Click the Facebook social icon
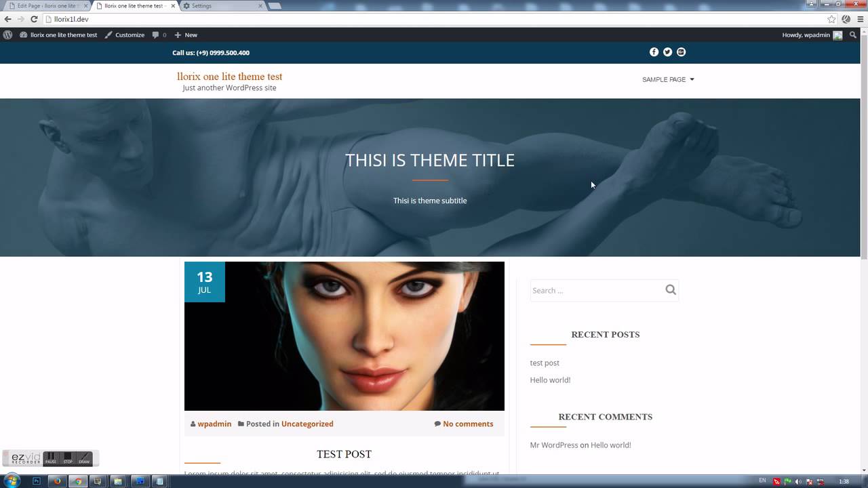 point(654,52)
